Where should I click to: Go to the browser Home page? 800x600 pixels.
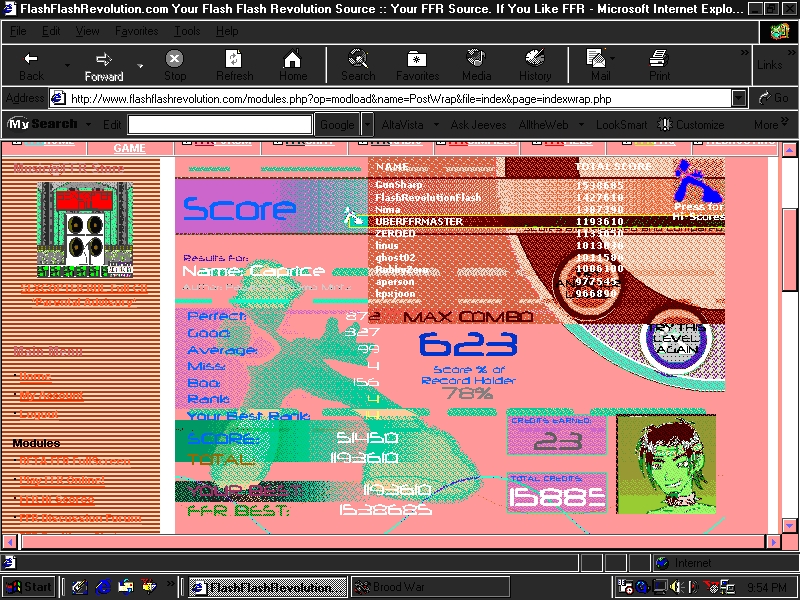pos(293,66)
